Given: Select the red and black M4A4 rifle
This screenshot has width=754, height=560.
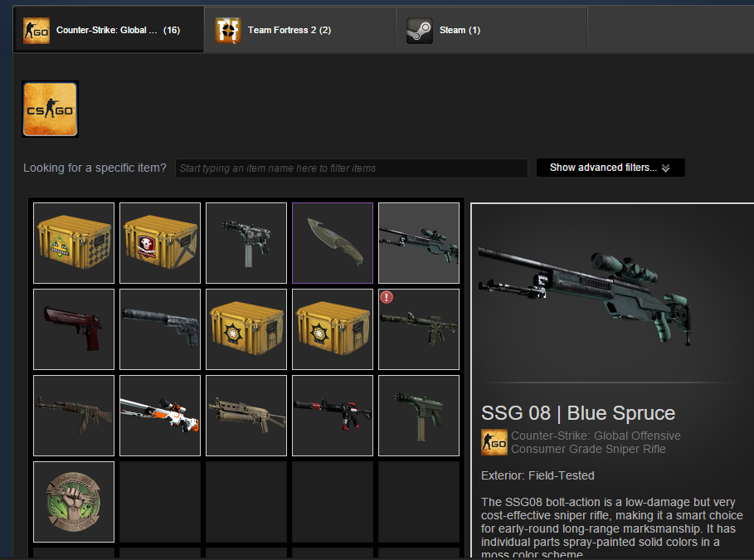Looking at the screenshot, I should [x=333, y=416].
